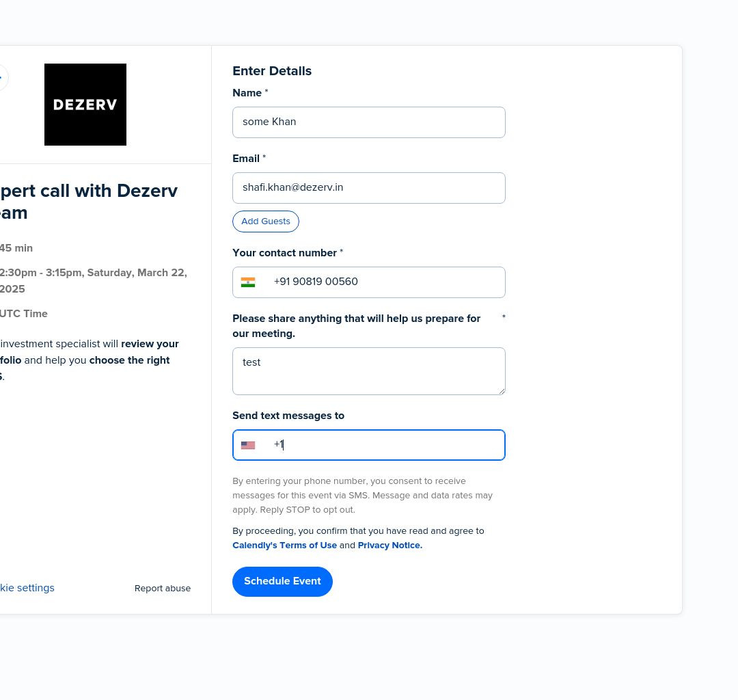This screenshot has width=738, height=700.
Task: Focus the contact number field +91 90819 00560
Action: tap(369, 282)
